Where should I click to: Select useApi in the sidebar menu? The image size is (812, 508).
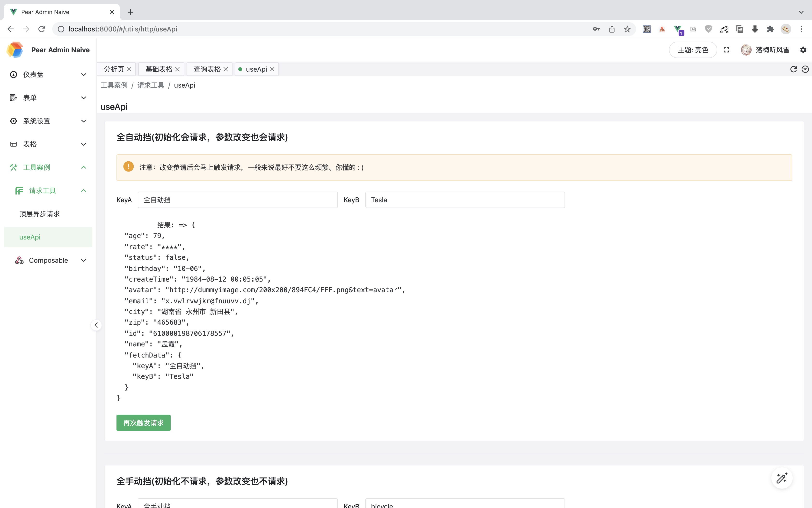pyautogui.click(x=48, y=237)
